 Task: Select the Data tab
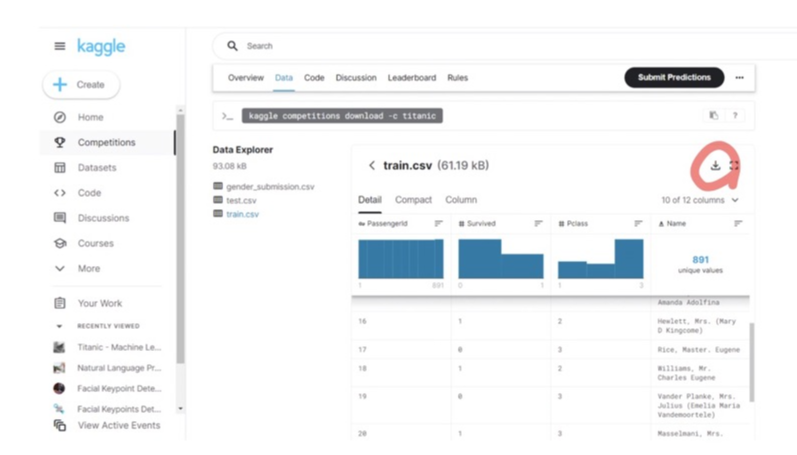tap(284, 78)
